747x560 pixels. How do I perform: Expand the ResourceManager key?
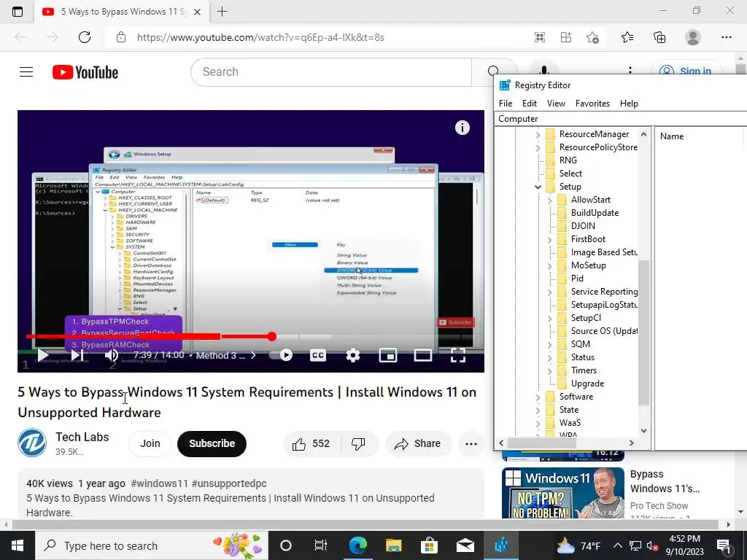click(x=538, y=134)
